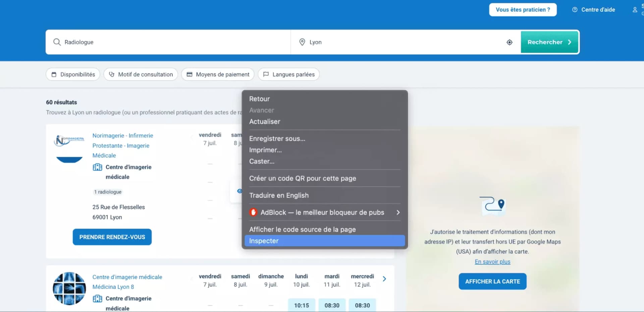Click the question mark icon for Centre d'aide
Image resolution: width=644 pixels, height=312 pixels.
(575, 9)
